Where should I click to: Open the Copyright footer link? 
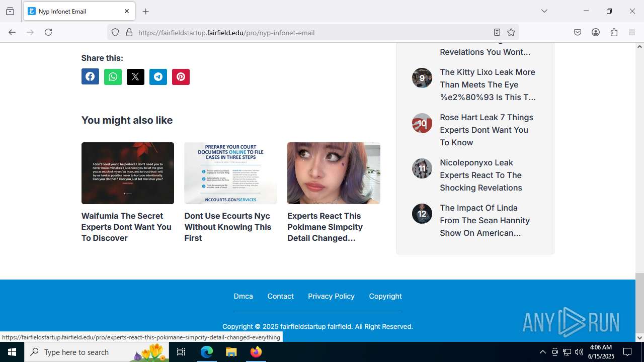click(x=385, y=296)
